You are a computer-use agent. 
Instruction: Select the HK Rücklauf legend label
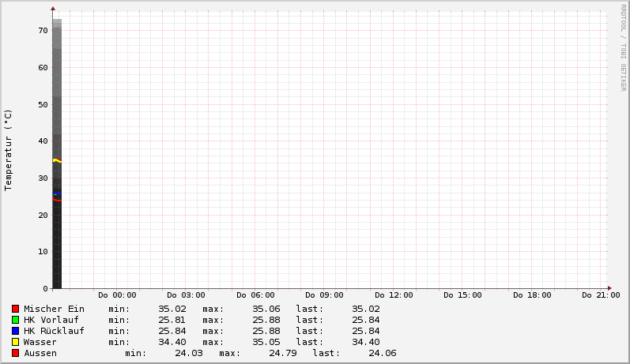coord(54,331)
